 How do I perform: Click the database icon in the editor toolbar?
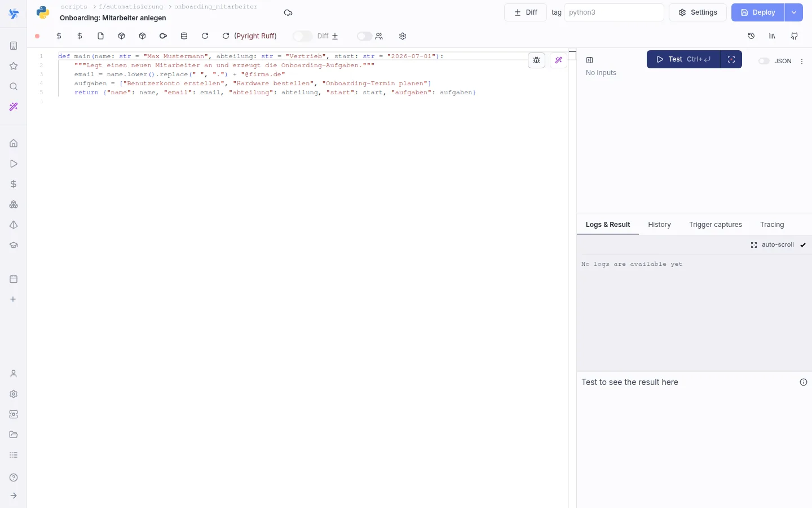pyautogui.click(x=184, y=36)
